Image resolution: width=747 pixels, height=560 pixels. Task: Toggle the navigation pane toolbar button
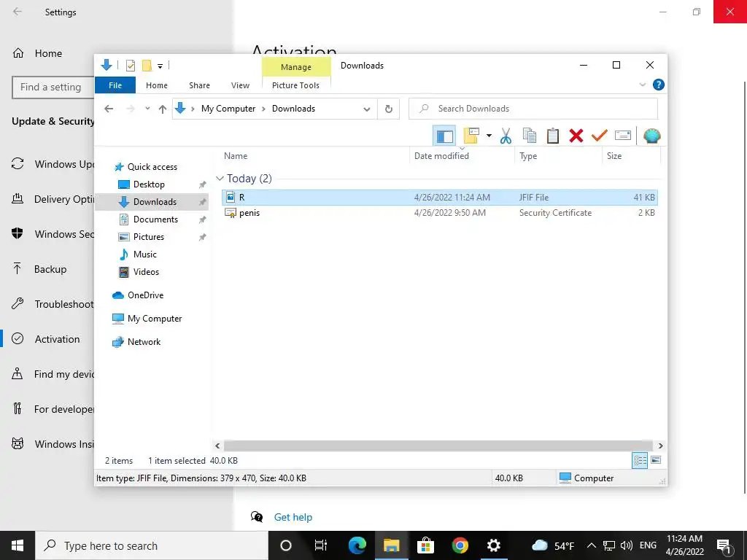coord(444,136)
